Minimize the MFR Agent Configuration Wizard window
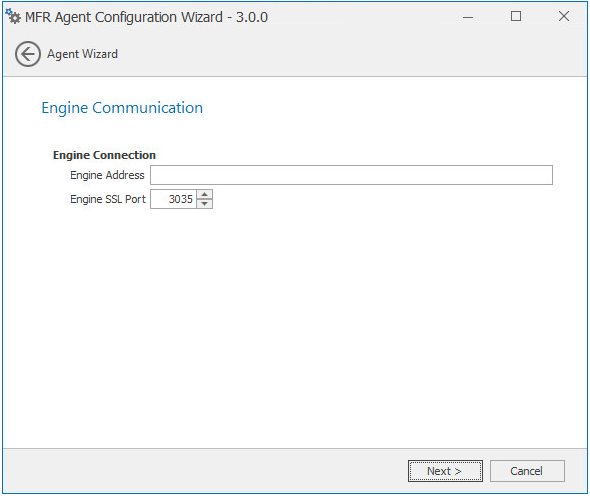Screen dimensions: 590x496 (x=468, y=17)
